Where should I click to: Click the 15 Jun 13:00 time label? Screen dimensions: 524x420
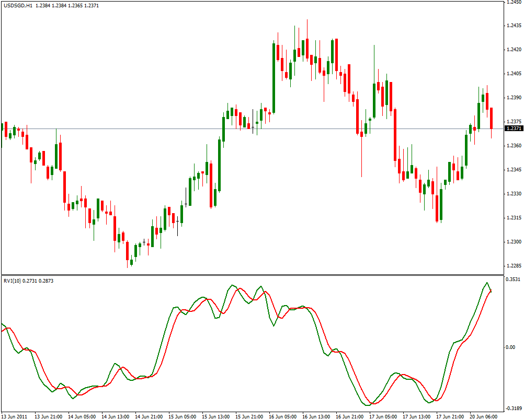215,416
